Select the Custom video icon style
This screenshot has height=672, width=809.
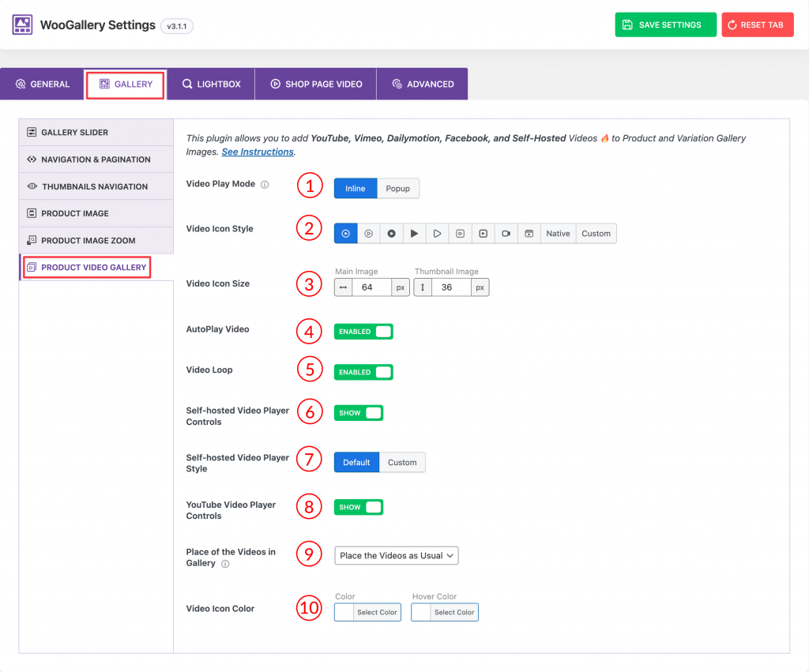pyautogui.click(x=596, y=234)
